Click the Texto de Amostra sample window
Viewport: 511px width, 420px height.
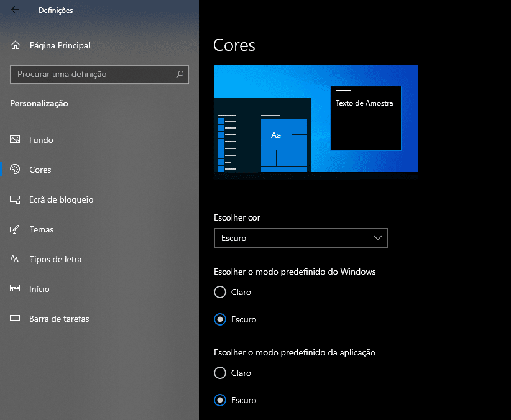366,118
